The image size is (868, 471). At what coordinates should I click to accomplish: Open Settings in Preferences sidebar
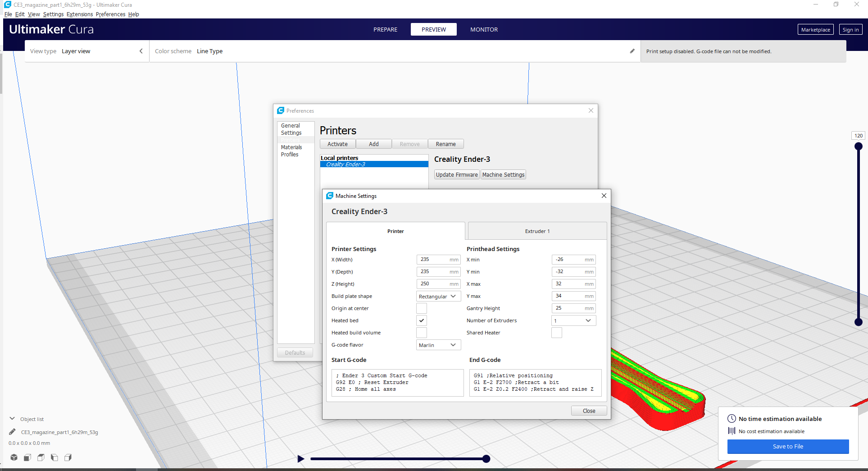[x=295, y=133]
